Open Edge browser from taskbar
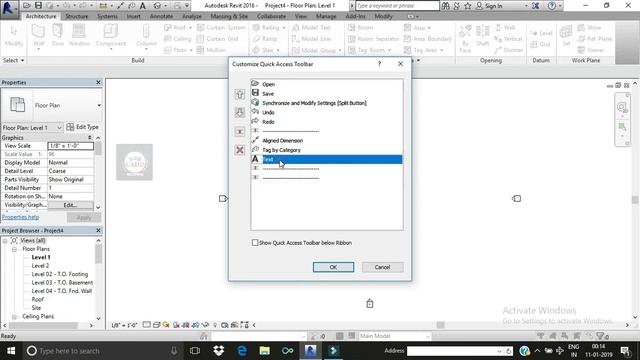The image size is (640, 360). [242, 351]
